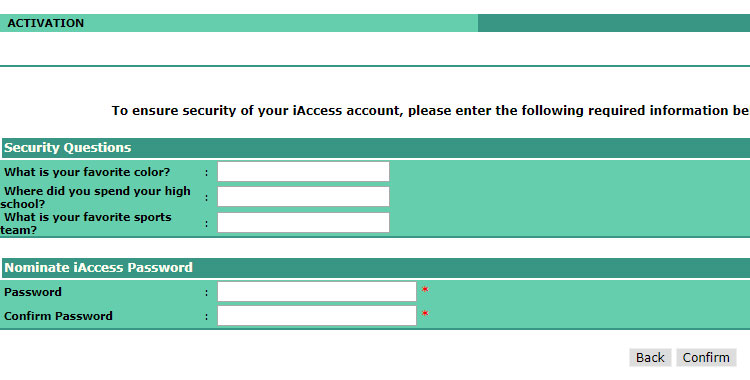Click the green divider line below ACTIVATION
This screenshot has height=380, width=750.
(x=375, y=66)
